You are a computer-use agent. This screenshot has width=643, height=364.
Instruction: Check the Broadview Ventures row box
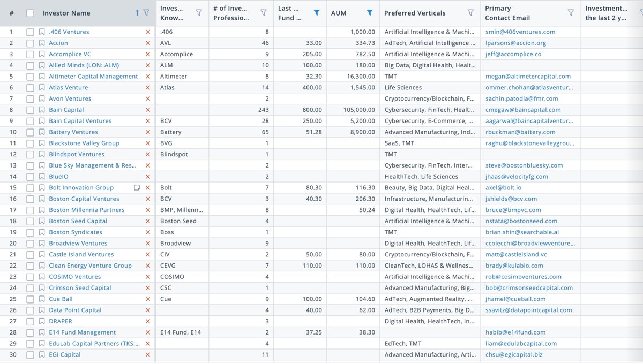[31, 244]
